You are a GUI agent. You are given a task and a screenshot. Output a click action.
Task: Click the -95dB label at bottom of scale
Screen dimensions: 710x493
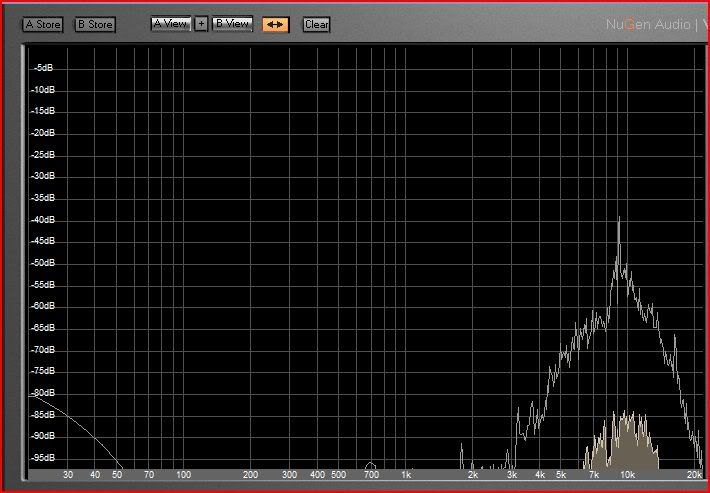coord(43,458)
